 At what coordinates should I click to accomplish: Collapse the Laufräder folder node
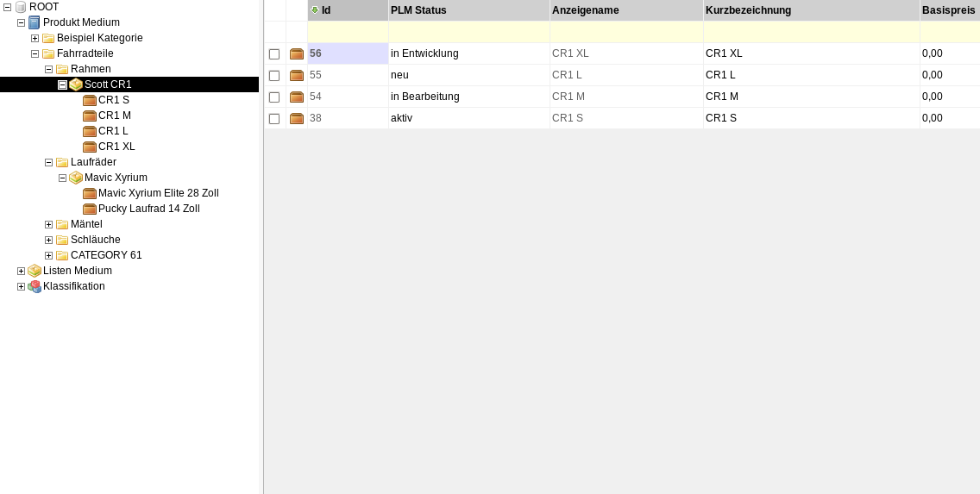pyautogui.click(x=48, y=162)
